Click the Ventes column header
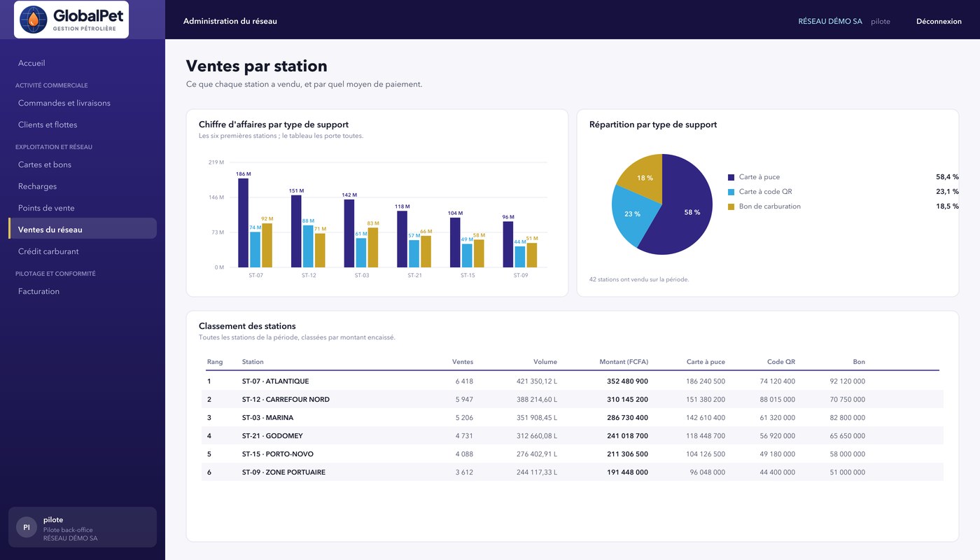This screenshot has width=980, height=560. tap(463, 362)
